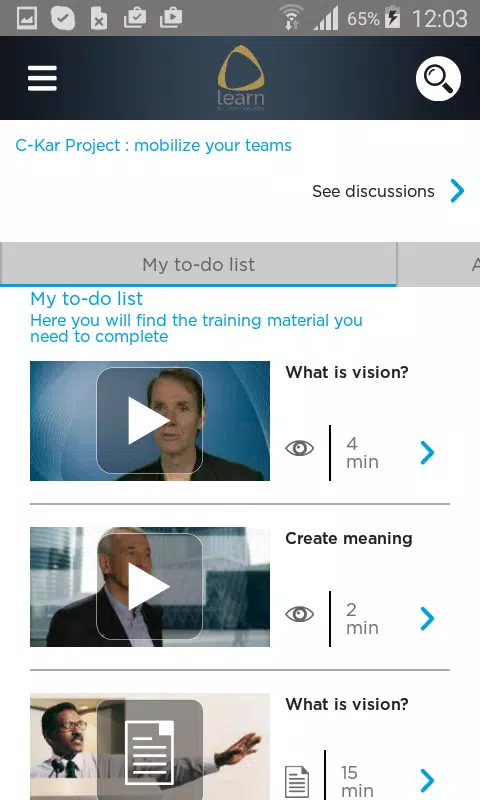Tap the Wi-Fi status bar icon

pyautogui.click(x=292, y=18)
